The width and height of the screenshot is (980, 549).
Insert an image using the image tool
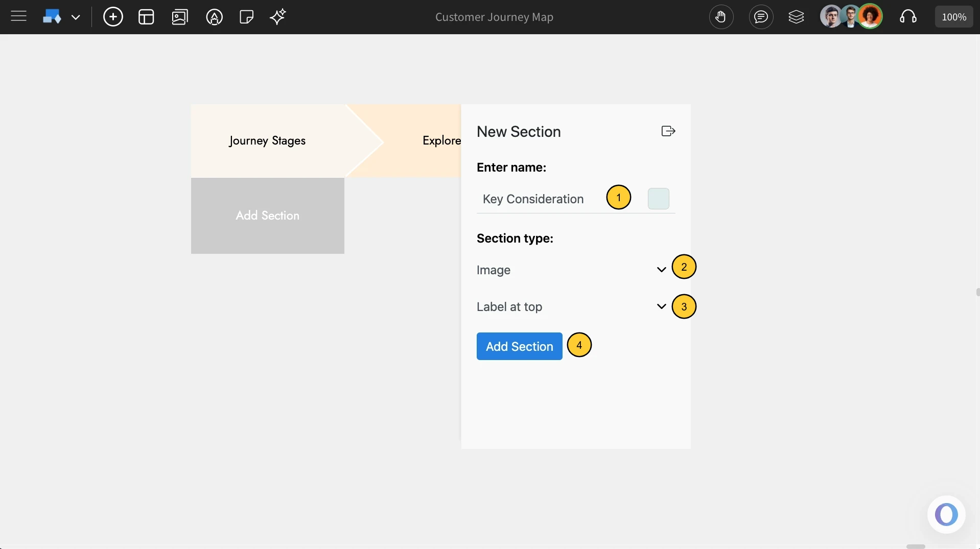click(179, 16)
